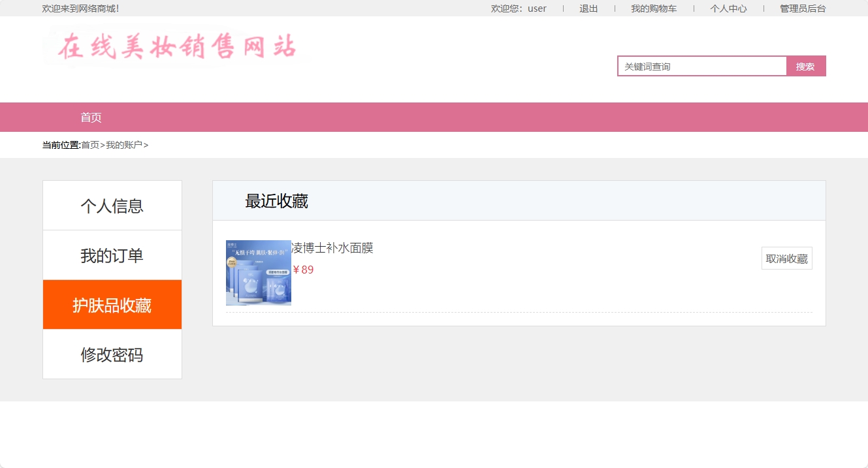Click the 欢迎您：user greeting text

[519, 8]
